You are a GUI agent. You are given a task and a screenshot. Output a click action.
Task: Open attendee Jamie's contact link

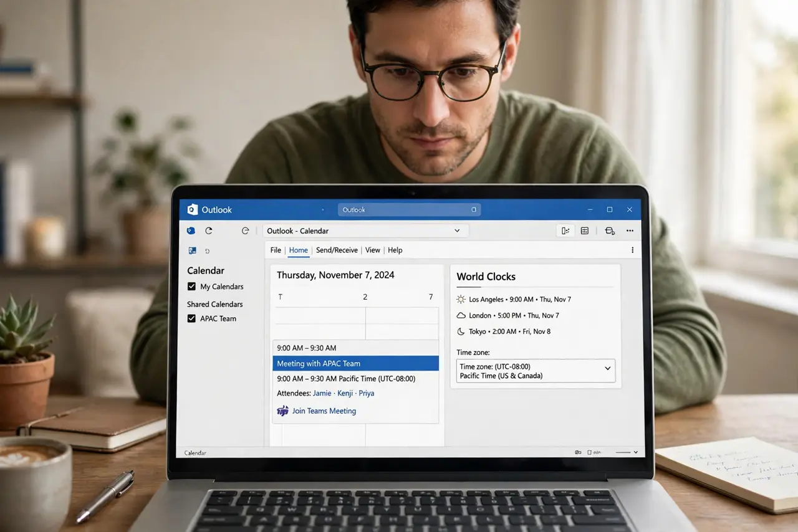tap(322, 394)
